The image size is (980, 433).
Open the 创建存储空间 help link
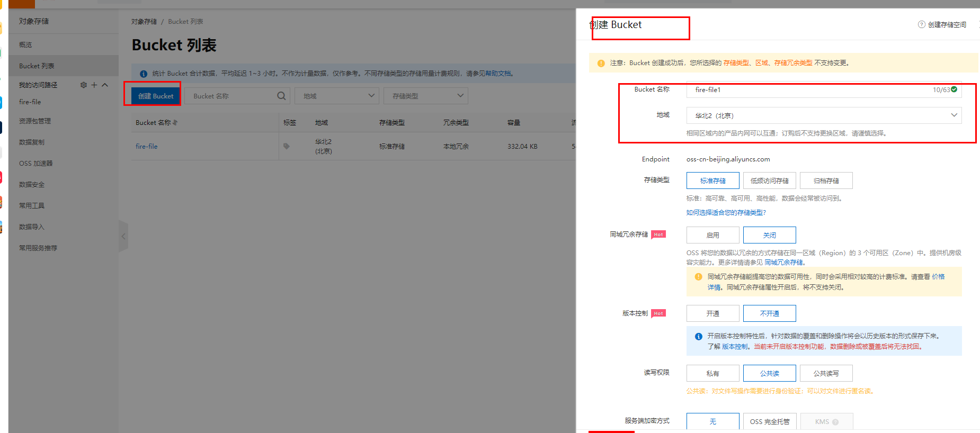[947, 24]
